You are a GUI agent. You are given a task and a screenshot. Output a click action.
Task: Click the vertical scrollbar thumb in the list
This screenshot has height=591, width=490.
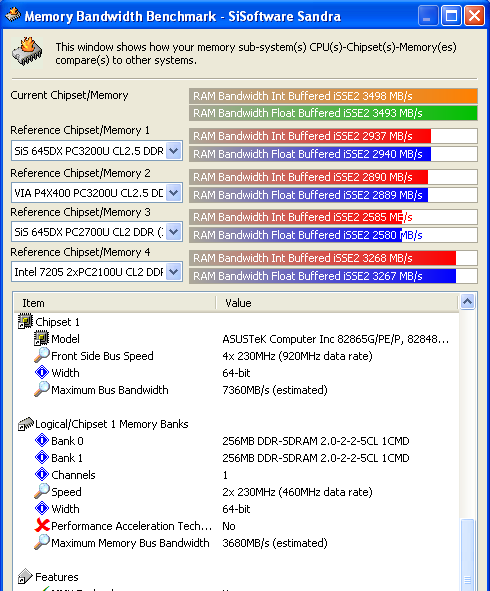coord(467,555)
